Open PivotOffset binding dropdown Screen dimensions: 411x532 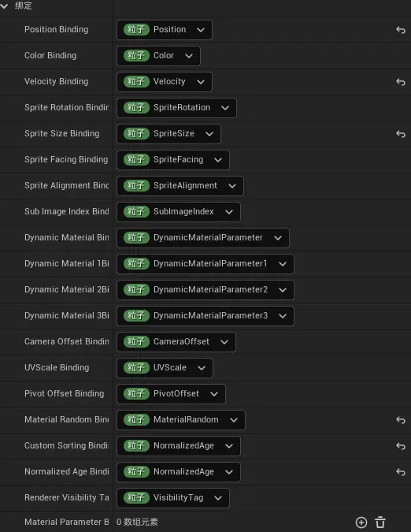(171, 394)
